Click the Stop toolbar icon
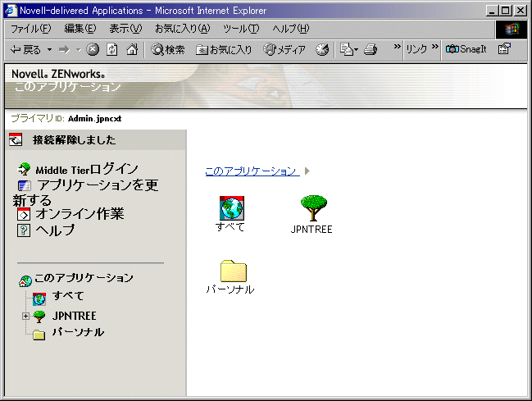This screenshot has height=401, width=532. (93, 49)
